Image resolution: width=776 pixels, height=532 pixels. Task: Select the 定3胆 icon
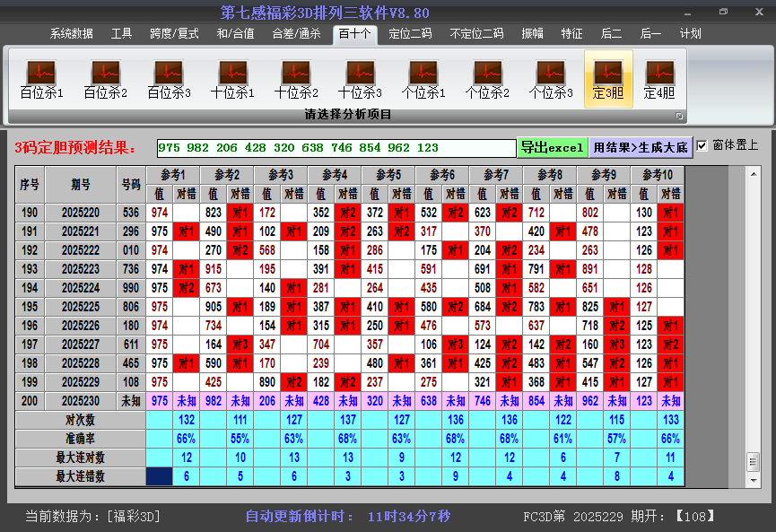point(608,79)
